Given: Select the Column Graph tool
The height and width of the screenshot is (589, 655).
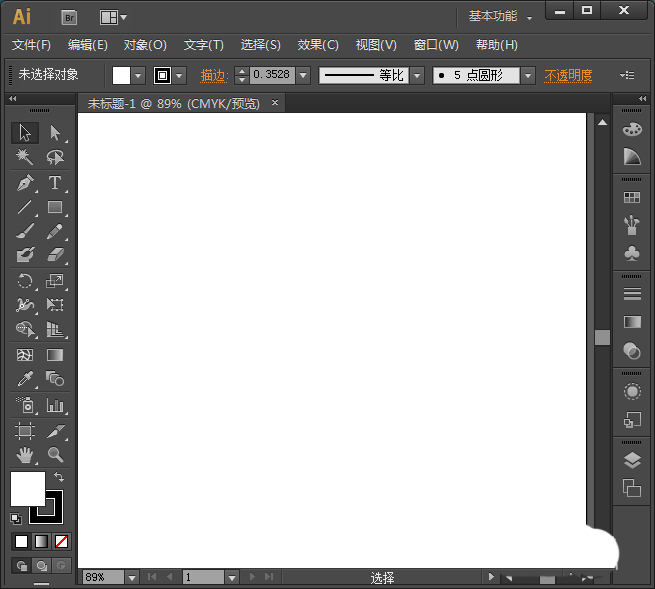Looking at the screenshot, I should pyautogui.click(x=55, y=405).
